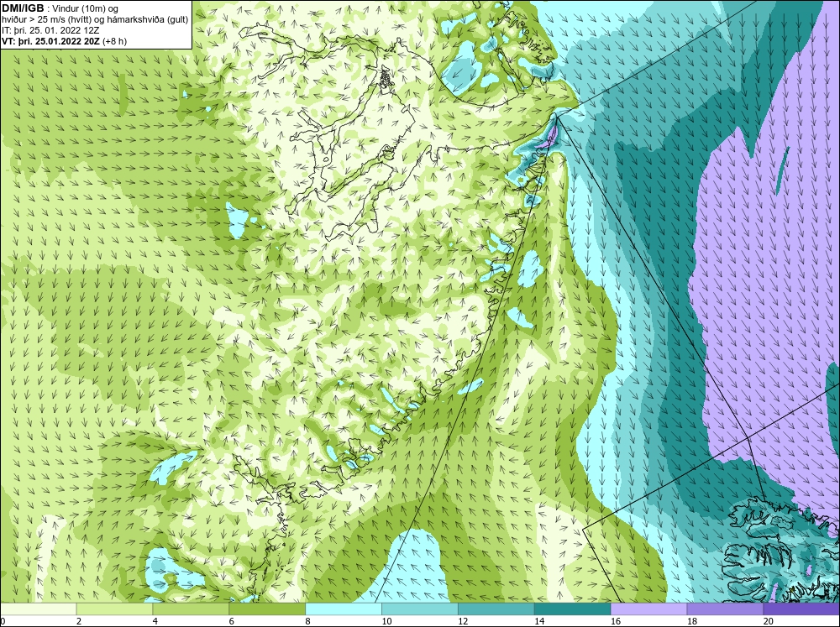This screenshot has height=627, width=840.
Task: Click the legend label '8'
Action: (x=307, y=621)
